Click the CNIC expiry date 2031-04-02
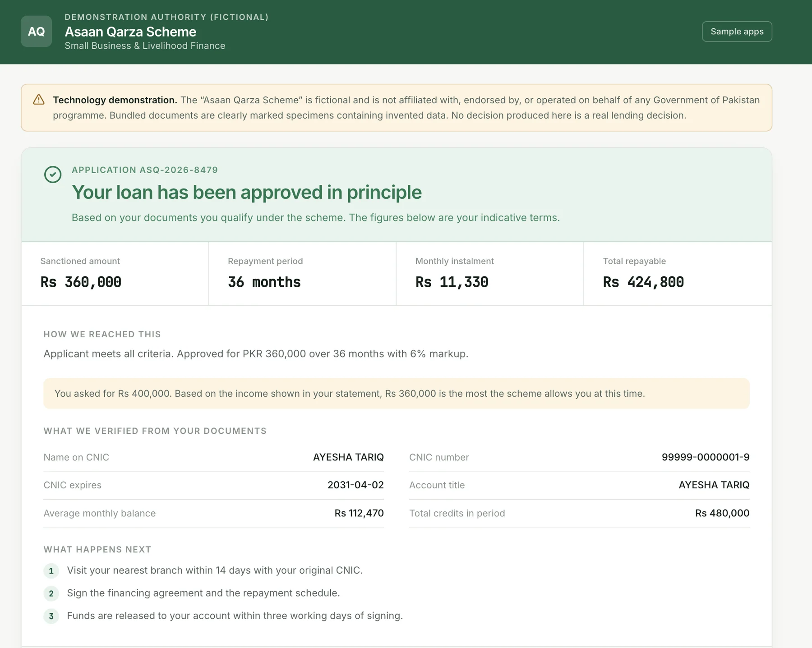 355,485
